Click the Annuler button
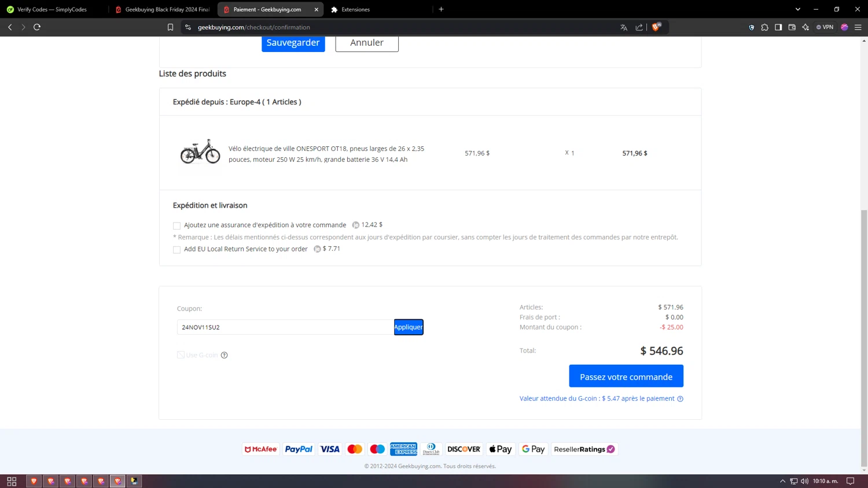868x488 pixels. 367,43
